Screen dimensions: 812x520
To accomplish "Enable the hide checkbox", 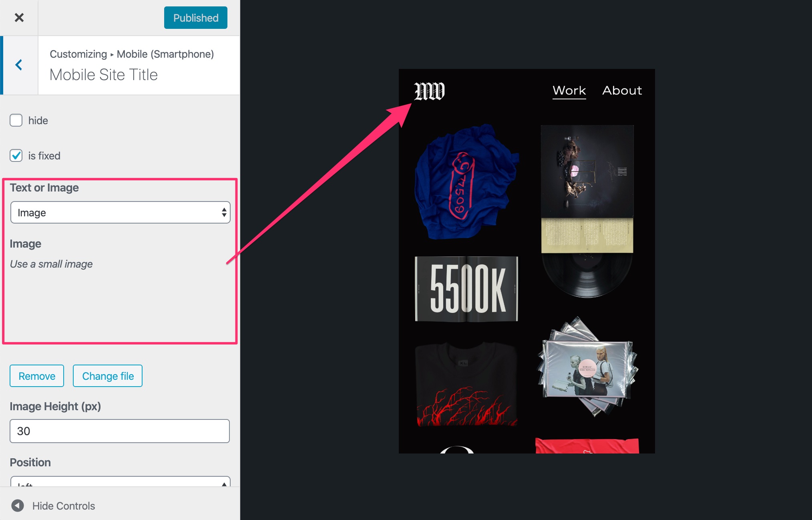I will pos(16,120).
